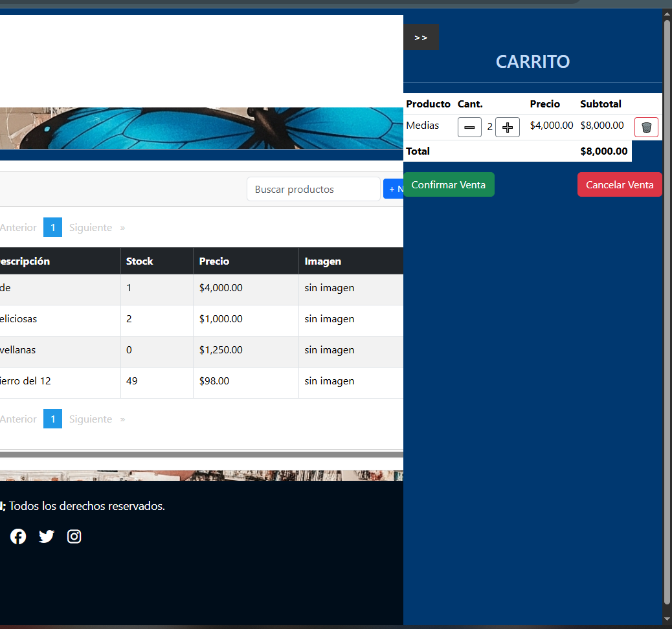Select page 1 in top pagination

click(52, 228)
